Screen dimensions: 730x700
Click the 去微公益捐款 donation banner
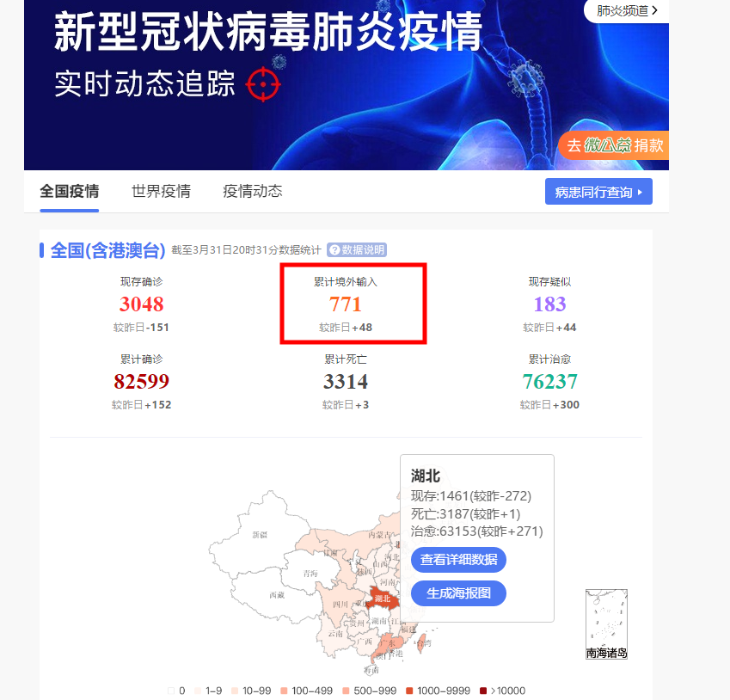(x=614, y=145)
